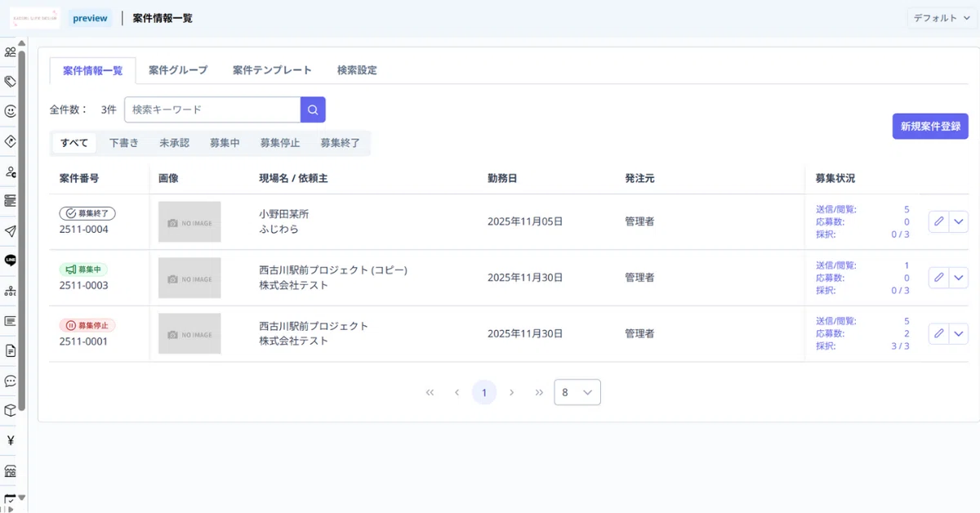Viewport: 980px width, 513px height.
Task: Filter list by 未承認
Action: coord(174,143)
